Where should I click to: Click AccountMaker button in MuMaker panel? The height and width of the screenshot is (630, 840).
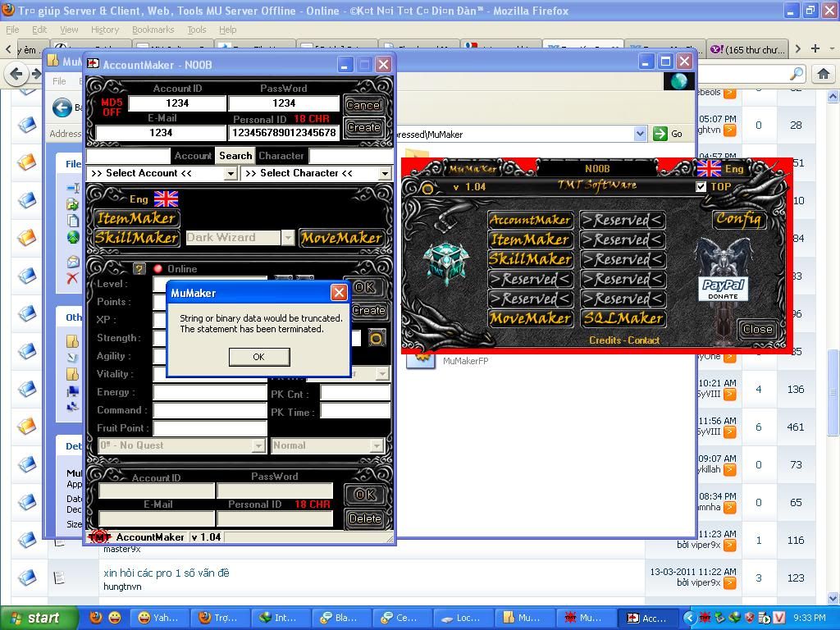click(x=531, y=220)
